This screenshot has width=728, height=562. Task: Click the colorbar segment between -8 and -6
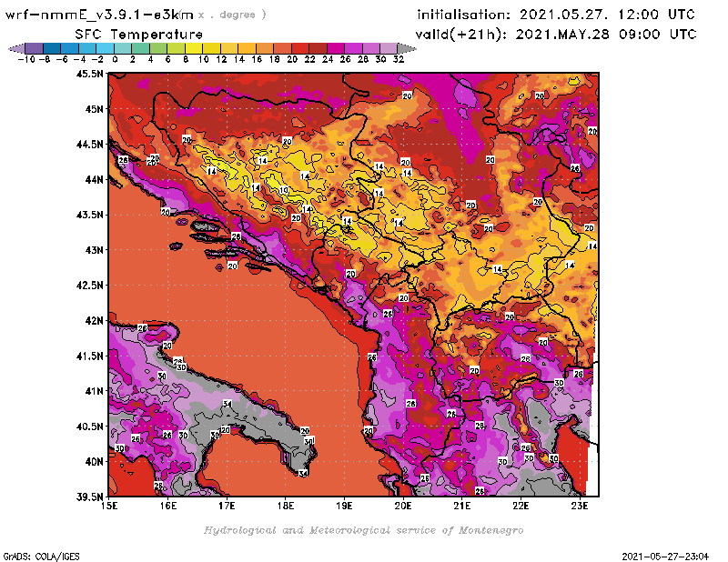(x=52, y=48)
